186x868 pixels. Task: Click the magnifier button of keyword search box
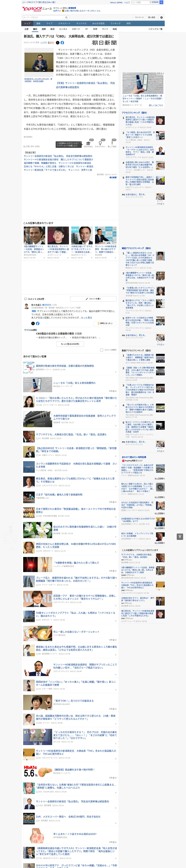coord(66,17)
